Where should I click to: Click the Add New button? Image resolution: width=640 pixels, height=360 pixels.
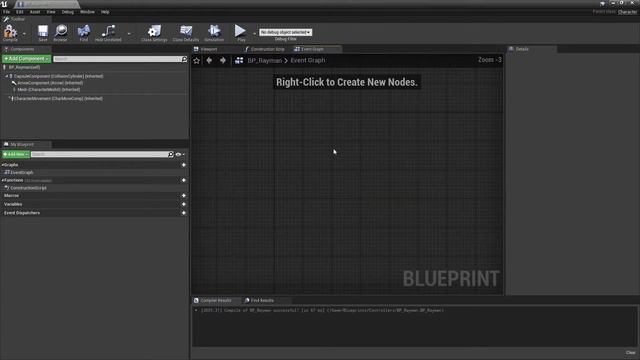tap(16, 154)
